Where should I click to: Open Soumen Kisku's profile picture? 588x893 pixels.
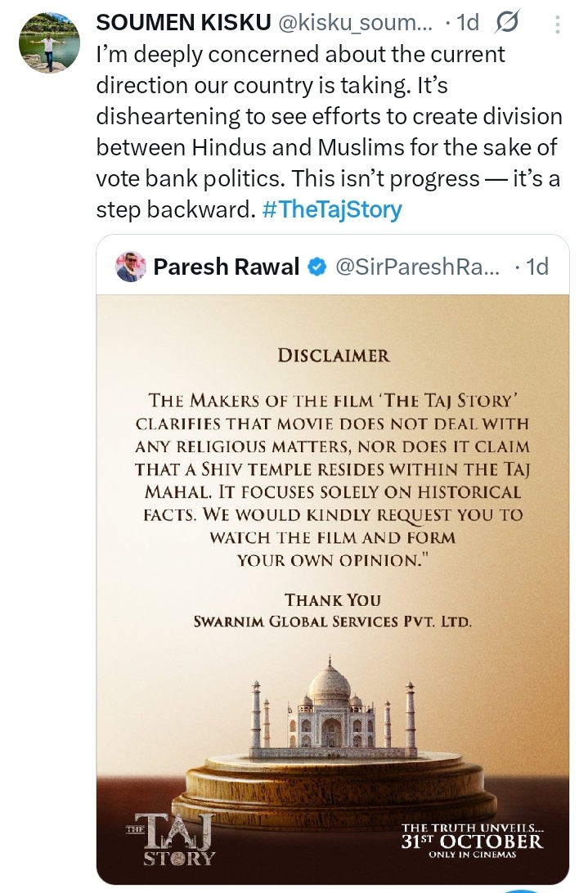pos(47,45)
